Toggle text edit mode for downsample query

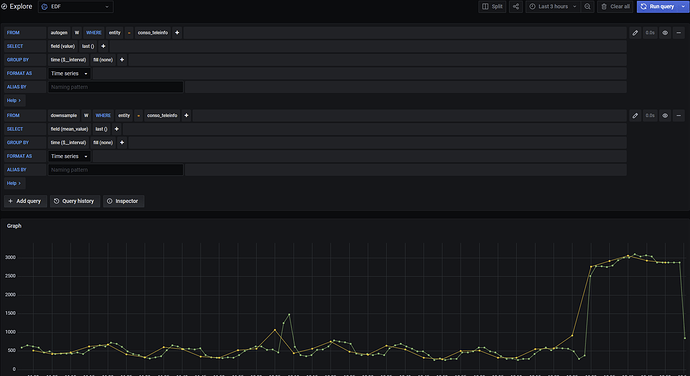[635, 115]
